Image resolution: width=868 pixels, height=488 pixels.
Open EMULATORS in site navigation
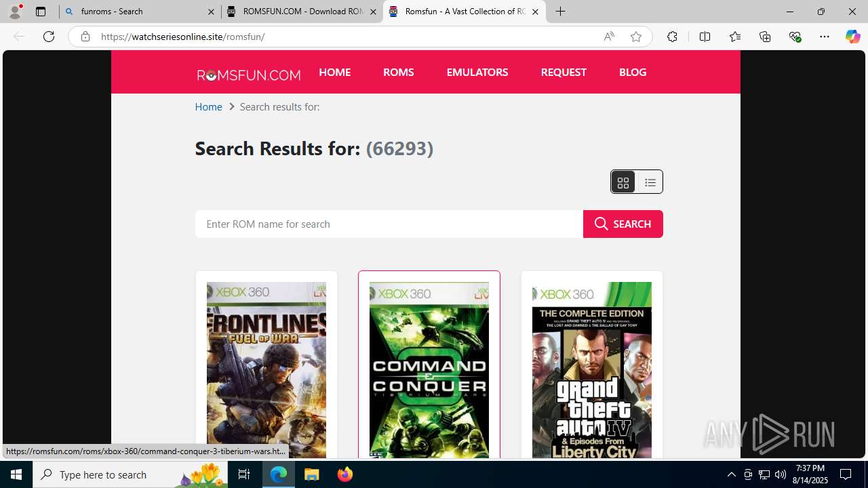tap(477, 72)
